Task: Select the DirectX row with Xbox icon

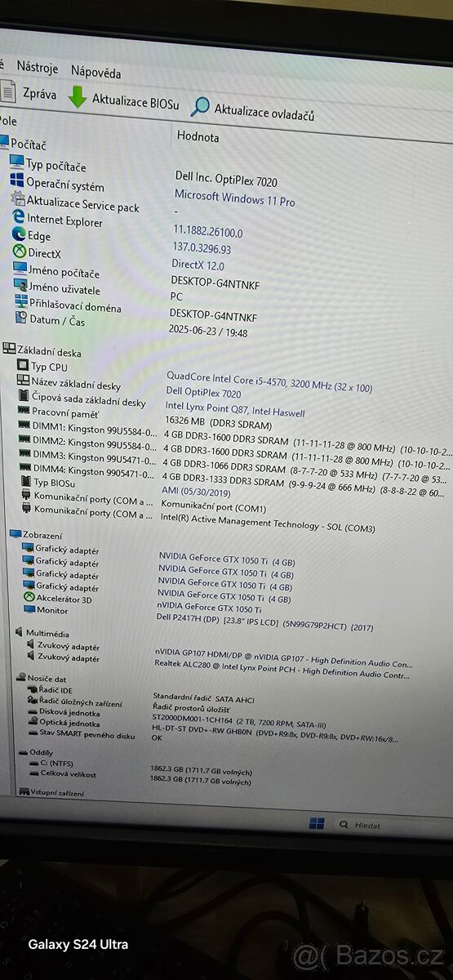Action: [x=38, y=253]
